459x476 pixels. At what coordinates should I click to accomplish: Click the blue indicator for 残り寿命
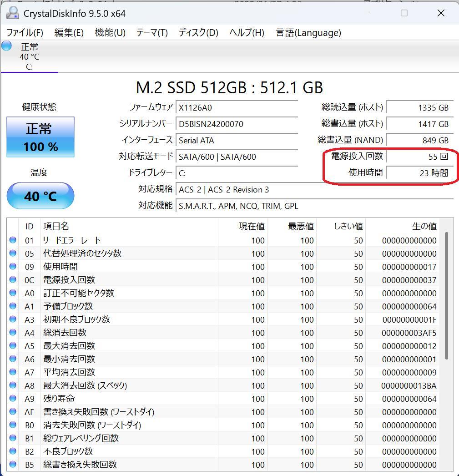[12, 399]
